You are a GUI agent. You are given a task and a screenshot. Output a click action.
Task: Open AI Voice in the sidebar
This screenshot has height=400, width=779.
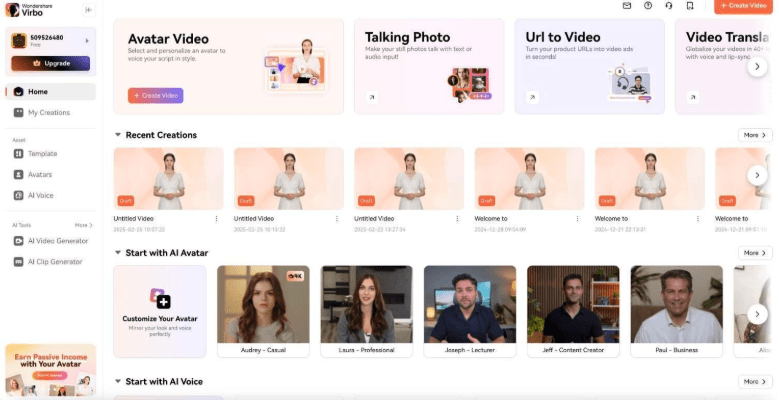40,195
